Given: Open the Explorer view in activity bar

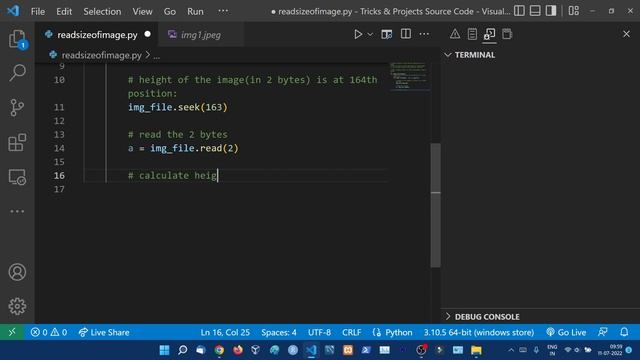Looking at the screenshot, I should [17, 39].
